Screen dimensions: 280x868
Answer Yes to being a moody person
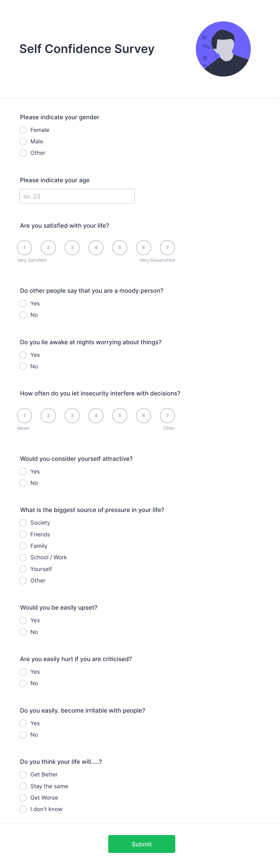(x=23, y=303)
